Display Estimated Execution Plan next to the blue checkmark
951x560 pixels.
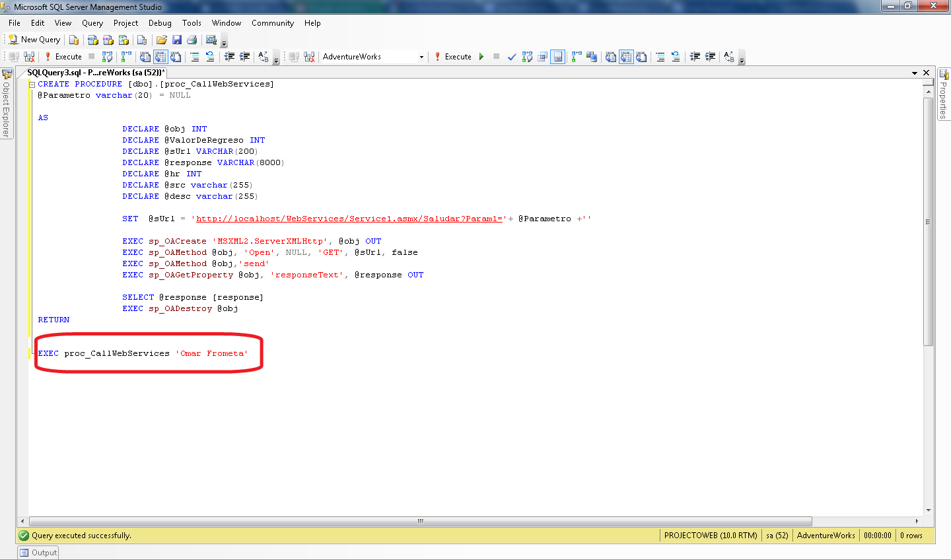point(527,57)
